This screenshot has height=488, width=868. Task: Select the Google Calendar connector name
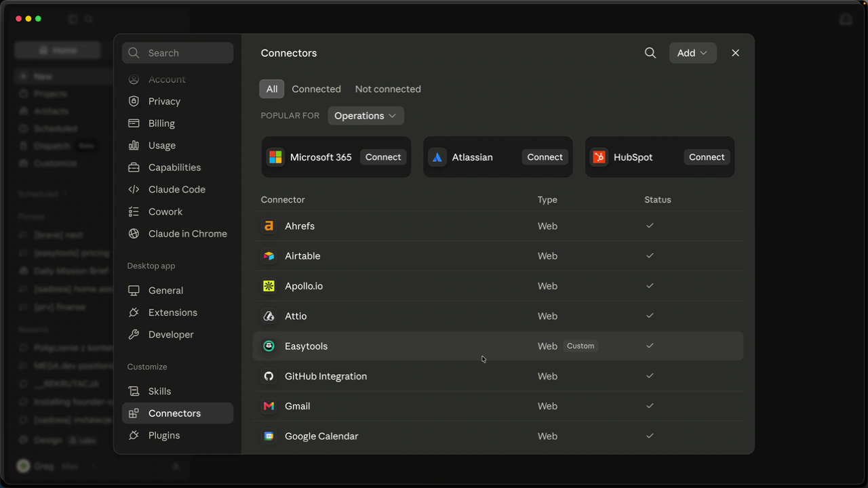coord(321,436)
